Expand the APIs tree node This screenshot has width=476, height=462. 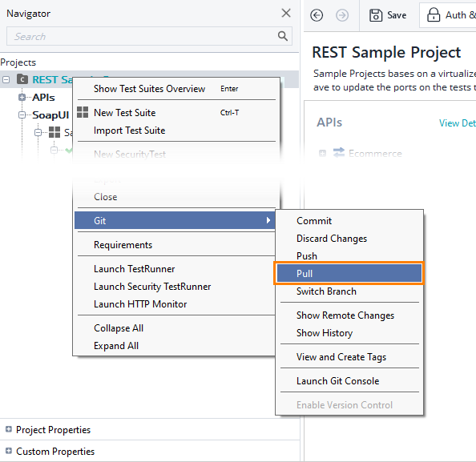[x=22, y=98]
